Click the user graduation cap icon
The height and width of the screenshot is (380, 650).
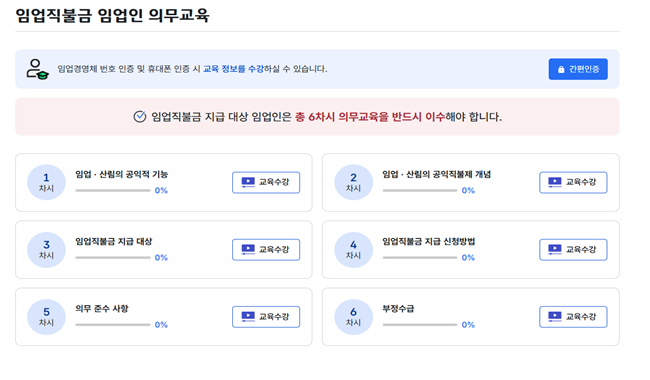click(x=37, y=69)
